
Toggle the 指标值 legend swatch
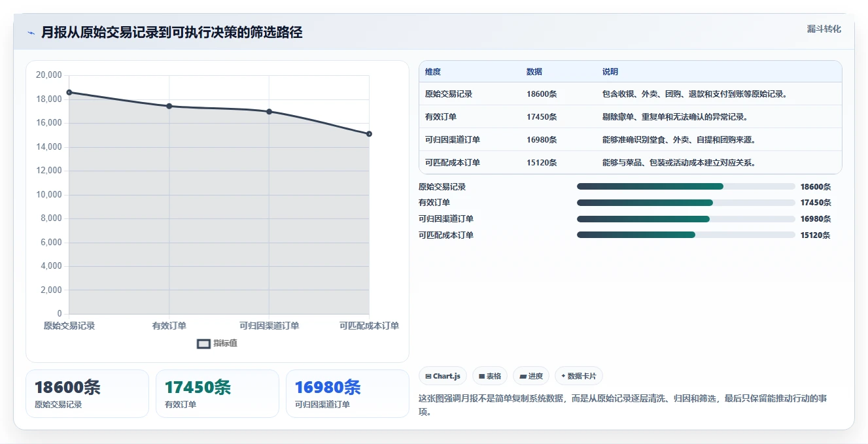(x=204, y=343)
